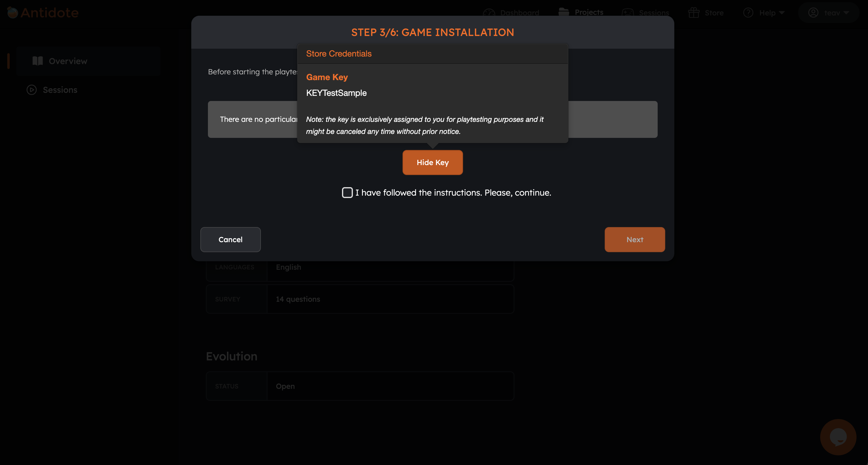This screenshot has height=465, width=868.
Task: Click the Sessions navigation icon
Action: [x=628, y=12]
